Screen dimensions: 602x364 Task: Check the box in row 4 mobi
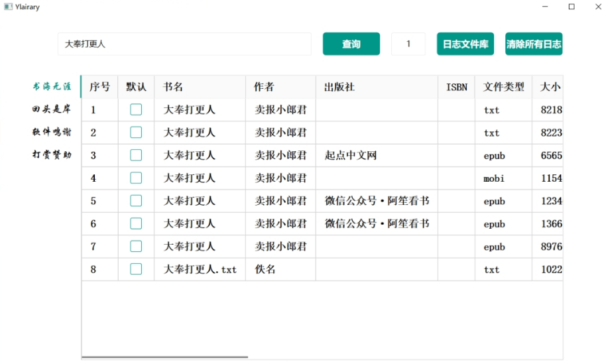[x=136, y=178]
